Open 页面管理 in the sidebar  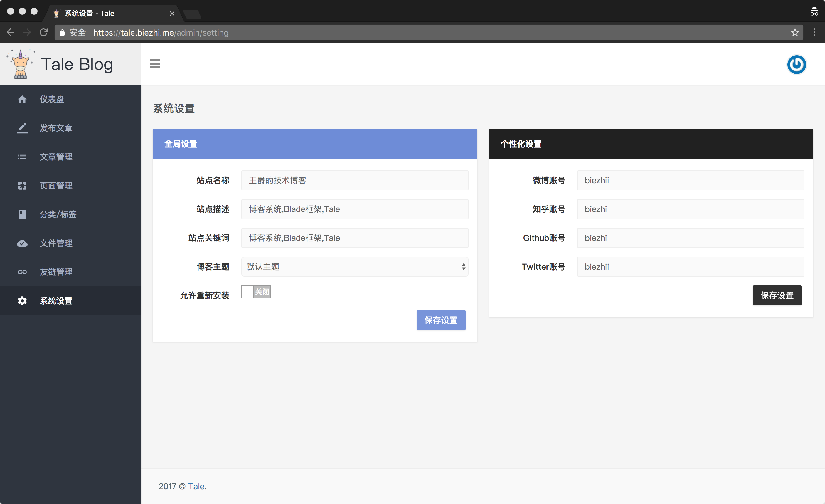coord(56,186)
